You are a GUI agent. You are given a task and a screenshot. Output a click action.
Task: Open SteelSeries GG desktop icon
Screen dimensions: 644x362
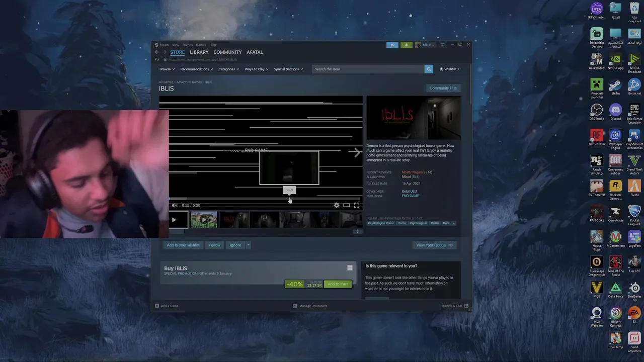coord(634,292)
